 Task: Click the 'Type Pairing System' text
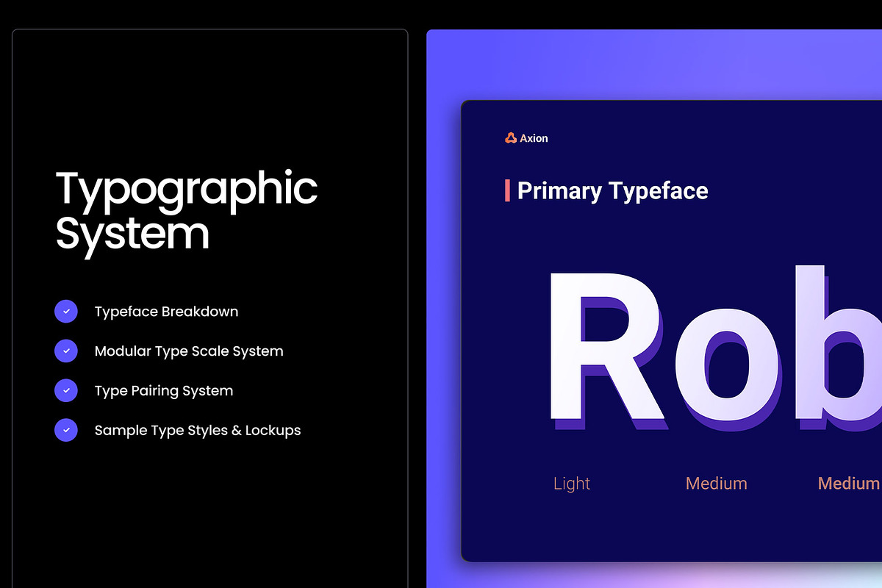pos(164,391)
